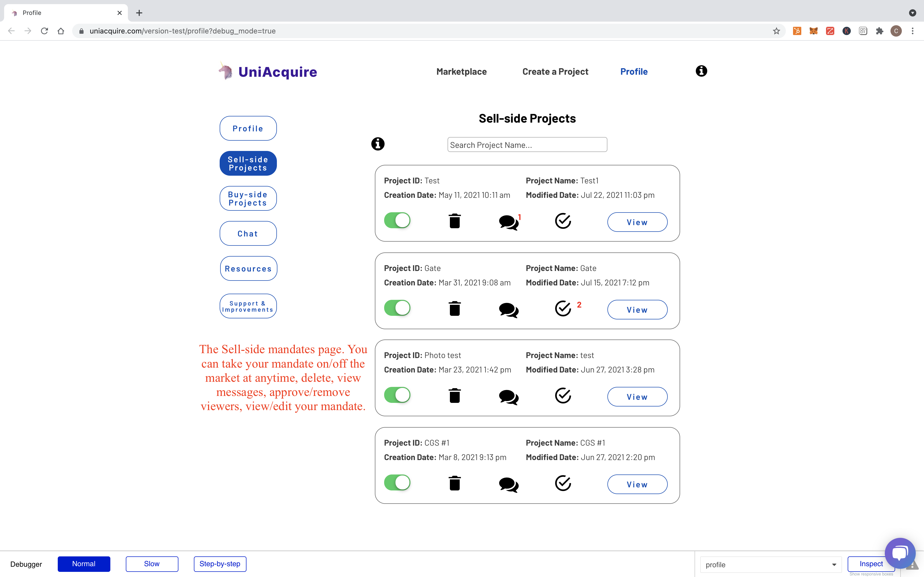The image size is (924, 577).
Task: Select the Step-by-step debugger mode
Action: [220, 564]
